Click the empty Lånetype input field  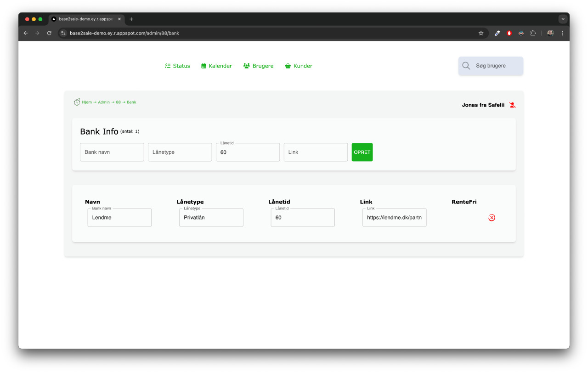pos(180,152)
